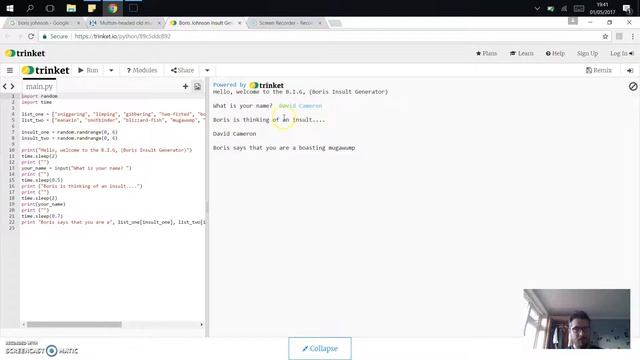
Task: Go to the previous file tab arrow
Action: [5, 86]
